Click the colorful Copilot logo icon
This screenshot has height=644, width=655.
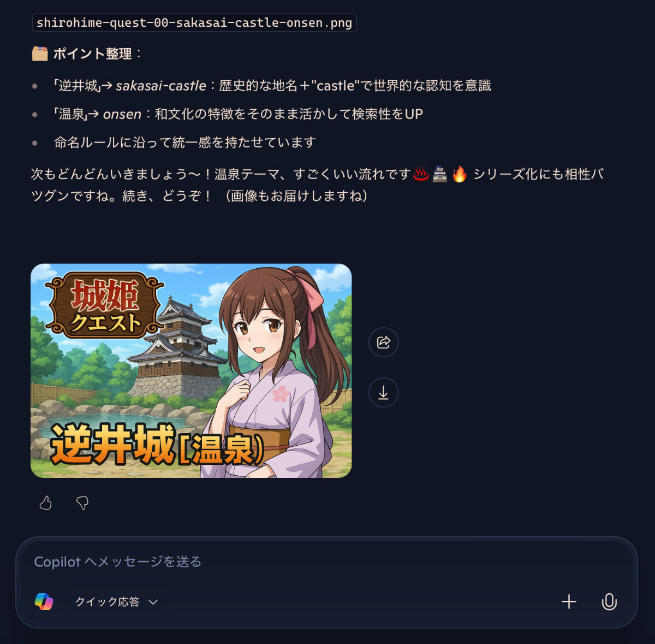tap(44, 601)
